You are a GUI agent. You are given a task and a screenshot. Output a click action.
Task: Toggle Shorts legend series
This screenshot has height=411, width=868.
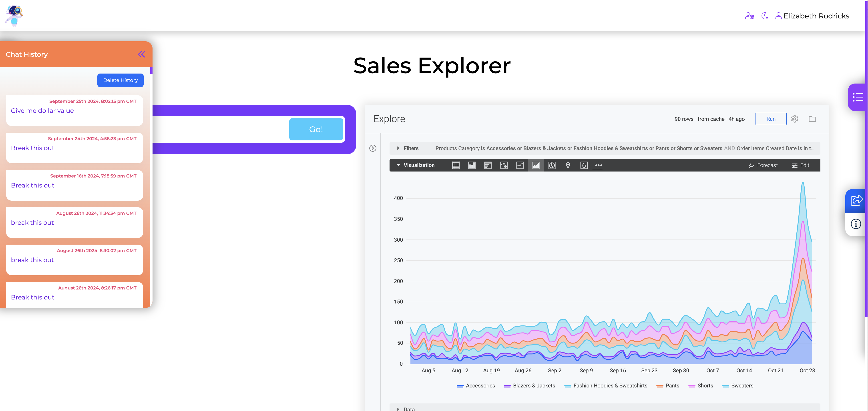pyautogui.click(x=701, y=386)
